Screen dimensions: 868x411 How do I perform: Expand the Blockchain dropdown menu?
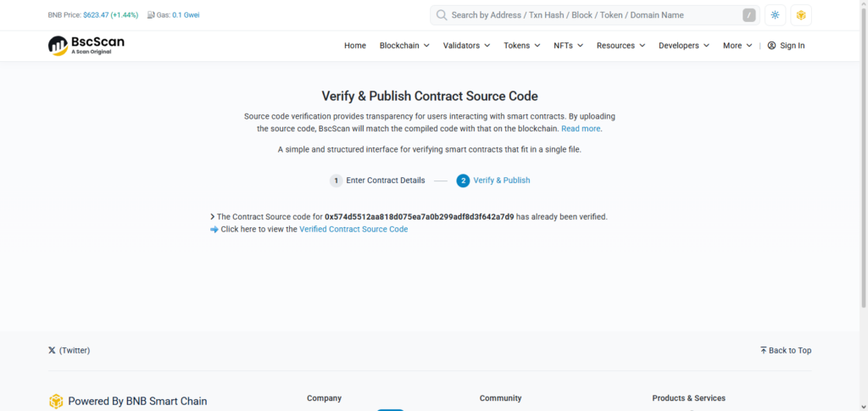(x=404, y=46)
